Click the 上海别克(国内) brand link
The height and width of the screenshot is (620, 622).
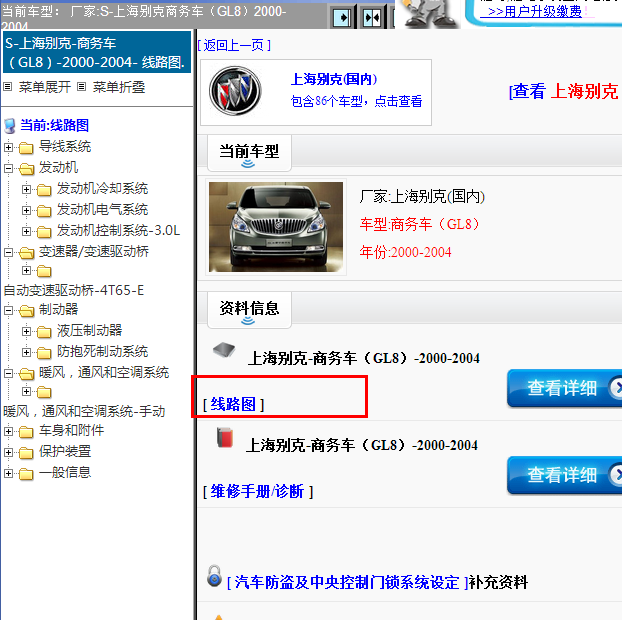coord(334,79)
